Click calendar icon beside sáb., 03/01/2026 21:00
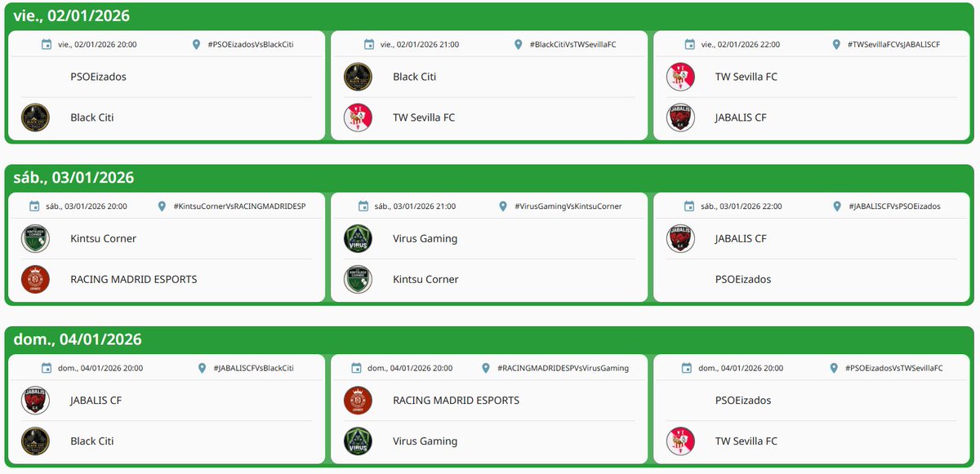The width and height of the screenshot is (980, 474). click(363, 206)
